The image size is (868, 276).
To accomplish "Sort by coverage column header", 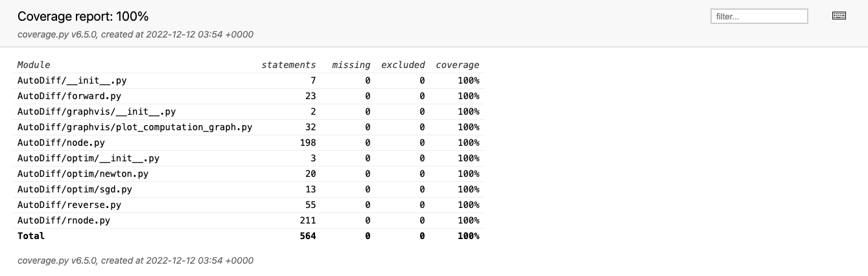I will [457, 65].
